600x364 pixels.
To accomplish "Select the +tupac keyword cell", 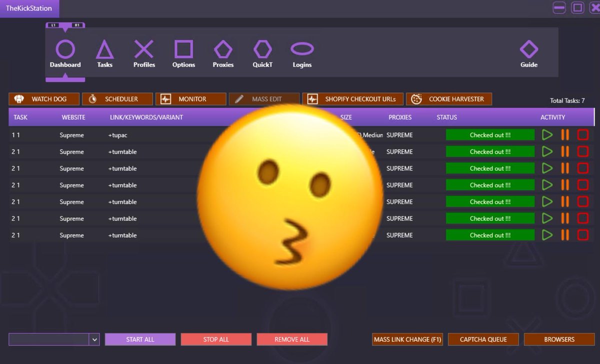I will (x=118, y=135).
